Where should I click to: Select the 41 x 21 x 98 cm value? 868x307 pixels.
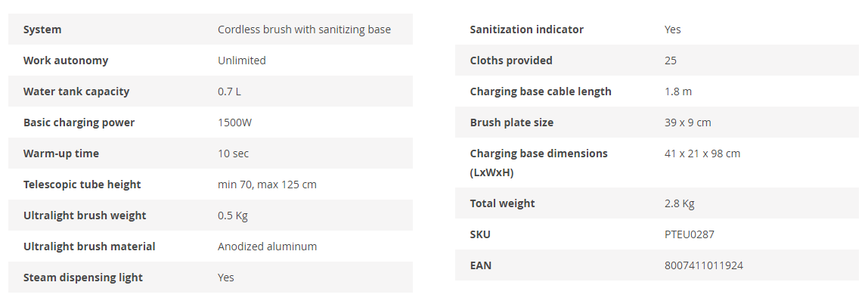tap(702, 153)
